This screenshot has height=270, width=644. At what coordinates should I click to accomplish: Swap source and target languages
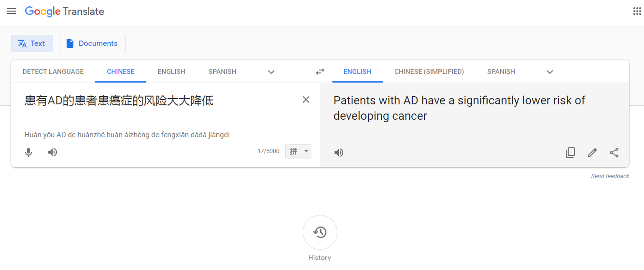(320, 72)
